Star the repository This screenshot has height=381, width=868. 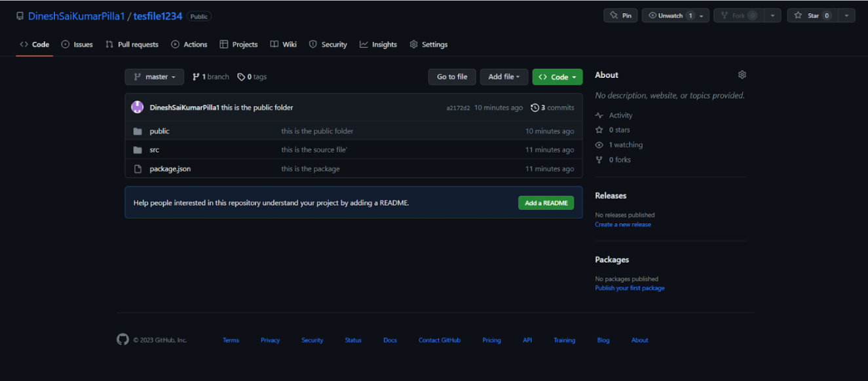(x=812, y=16)
